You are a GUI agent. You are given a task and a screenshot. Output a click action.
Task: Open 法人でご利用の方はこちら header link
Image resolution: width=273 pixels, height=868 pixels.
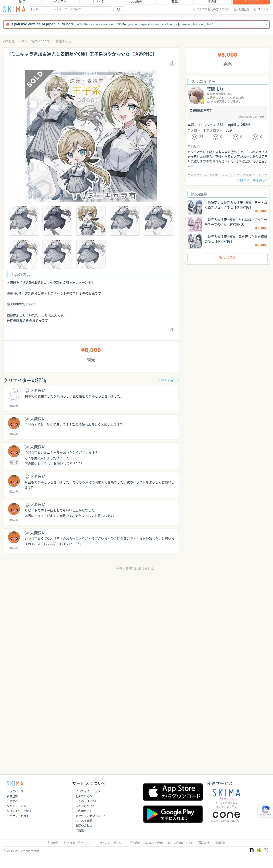[x=211, y=9]
